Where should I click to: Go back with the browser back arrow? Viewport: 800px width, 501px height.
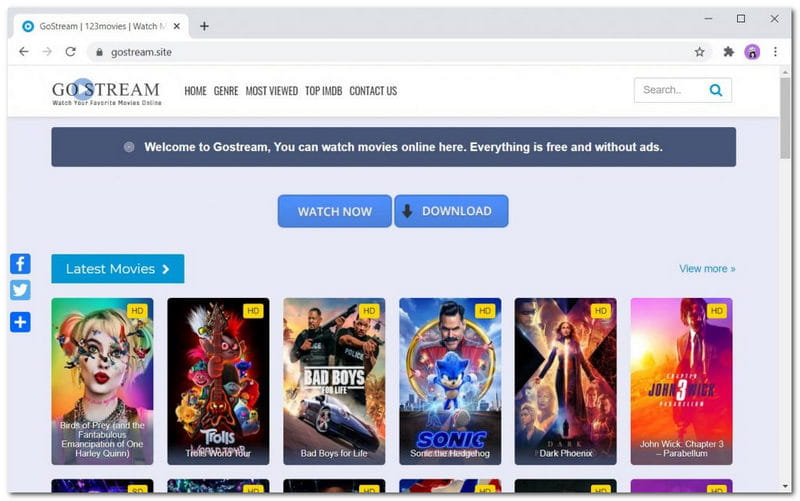click(23, 52)
